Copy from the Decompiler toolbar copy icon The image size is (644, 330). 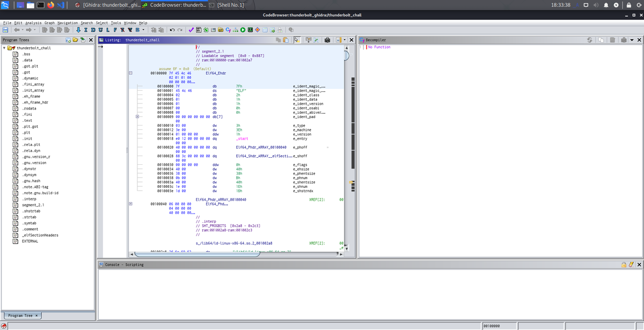[601, 40]
